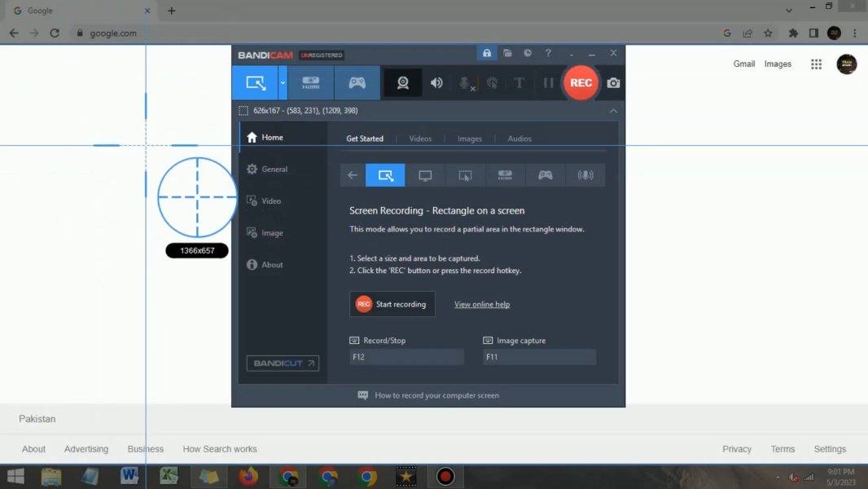Image resolution: width=868 pixels, height=489 pixels.
Task: Toggle the text overlay T icon
Action: [519, 83]
